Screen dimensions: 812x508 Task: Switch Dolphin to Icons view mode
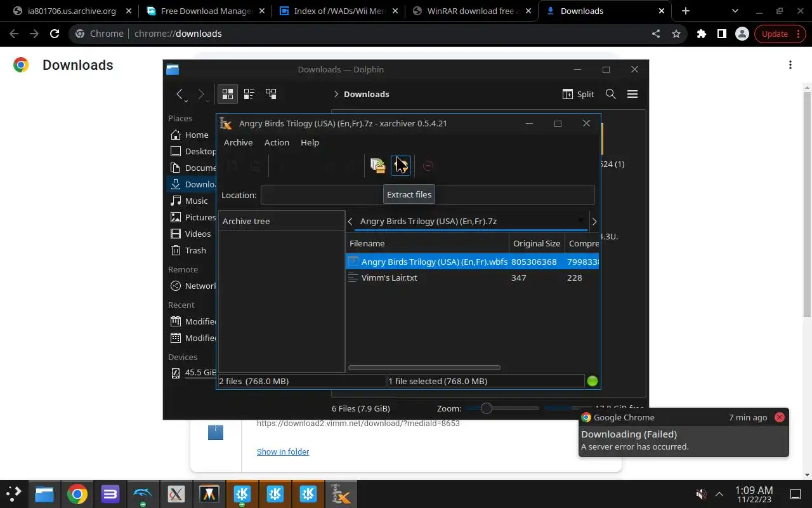(x=228, y=94)
